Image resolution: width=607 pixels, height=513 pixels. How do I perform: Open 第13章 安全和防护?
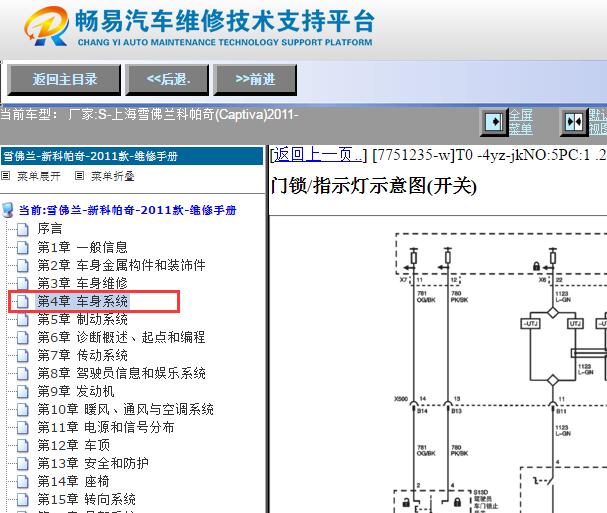pos(93,463)
